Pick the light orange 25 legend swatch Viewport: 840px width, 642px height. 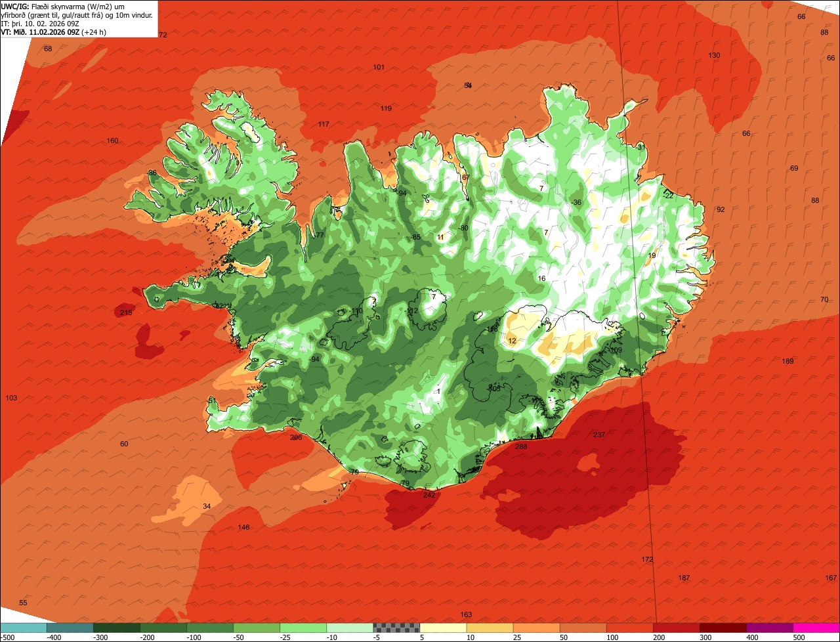(x=536, y=628)
